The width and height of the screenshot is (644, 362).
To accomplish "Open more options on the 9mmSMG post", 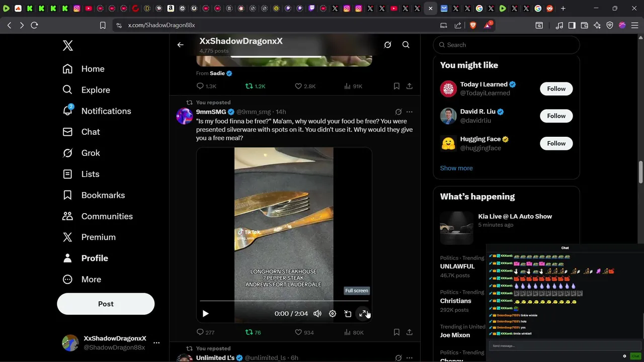I will [x=410, y=112].
